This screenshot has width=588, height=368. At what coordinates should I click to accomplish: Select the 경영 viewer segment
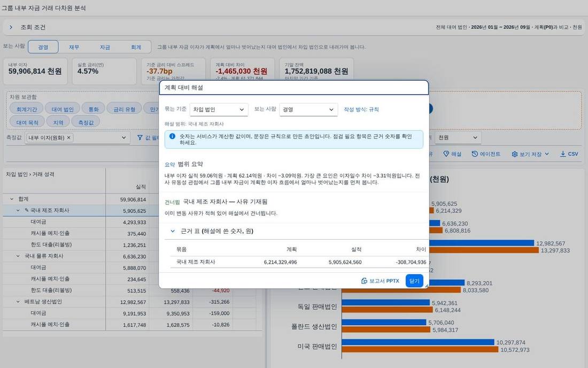click(43, 47)
